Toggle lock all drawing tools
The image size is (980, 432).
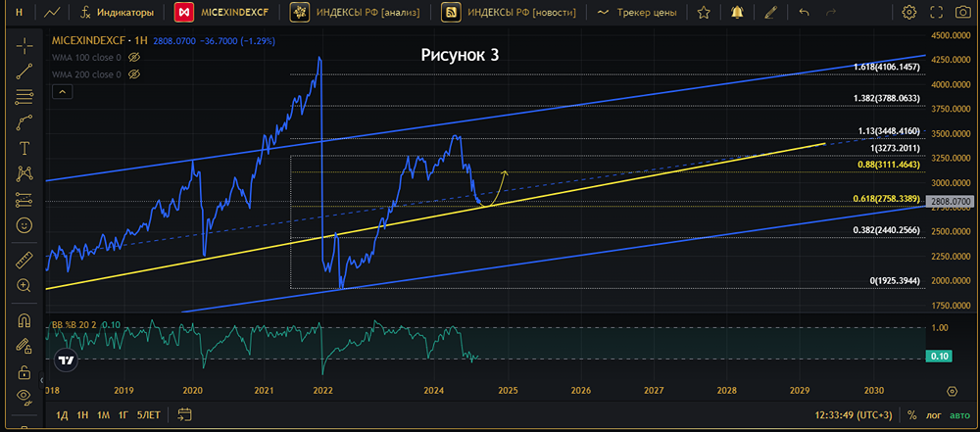(24, 371)
